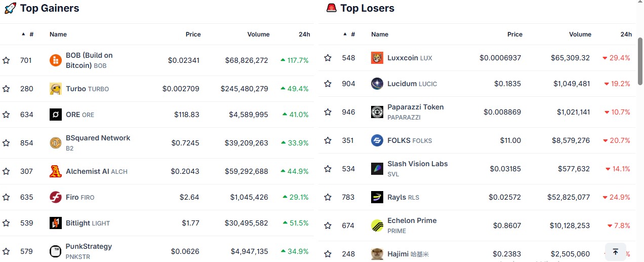This screenshot has width=644, height=262.
Task: Add ORE to watchlist star
Action: (6, 115)
